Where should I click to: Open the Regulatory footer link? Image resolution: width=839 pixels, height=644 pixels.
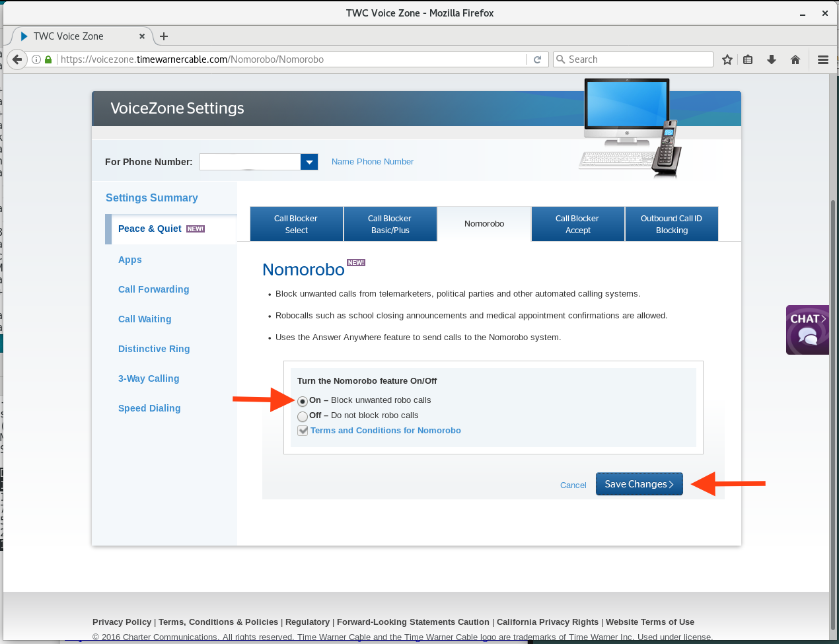point(307,622)
